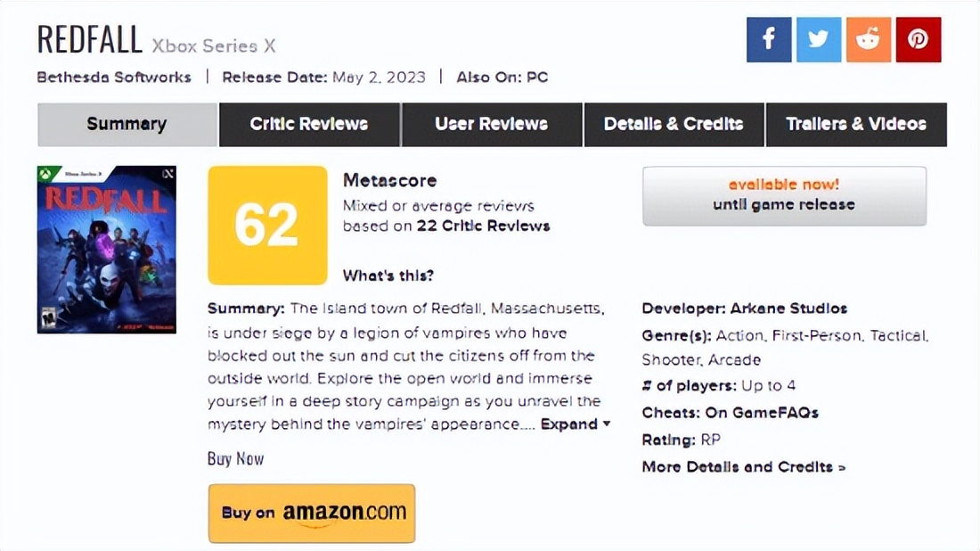The image size is (980, 551).
Task: Open the Details & Credits tab
Action: 674,125
